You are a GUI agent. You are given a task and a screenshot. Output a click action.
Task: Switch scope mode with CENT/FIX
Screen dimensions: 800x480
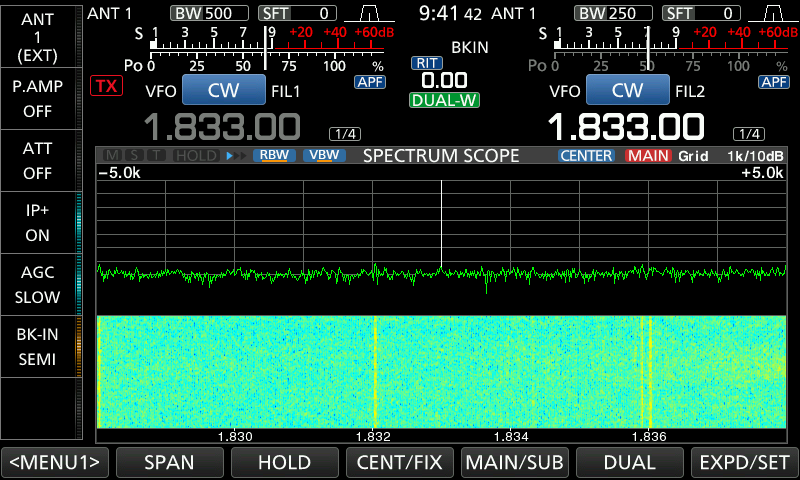click(x=399, y=463)
